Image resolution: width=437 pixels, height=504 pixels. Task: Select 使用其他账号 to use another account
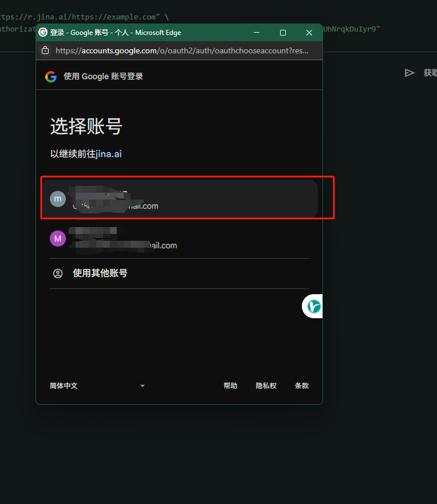coord(100,274)
